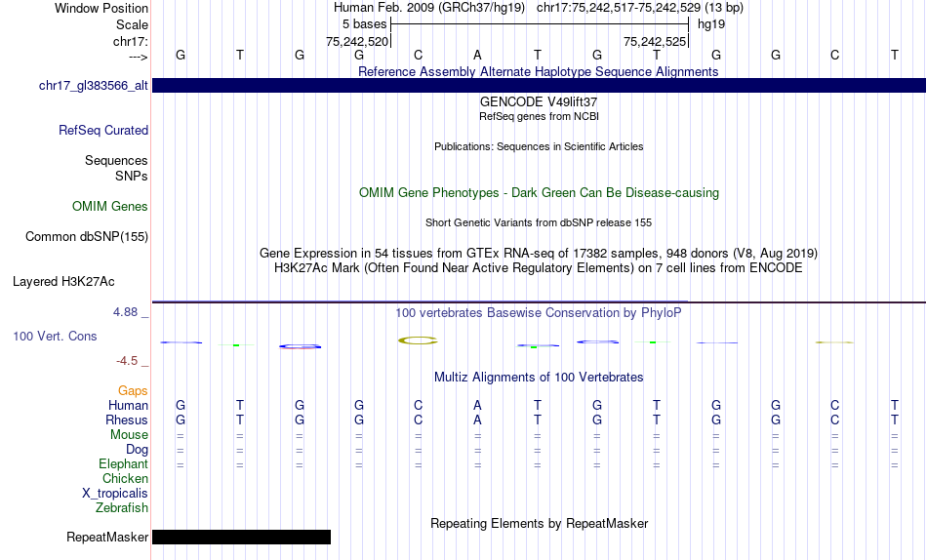
Task: Click the A base in the Human alignment row
Action: (x=478, y=405)
